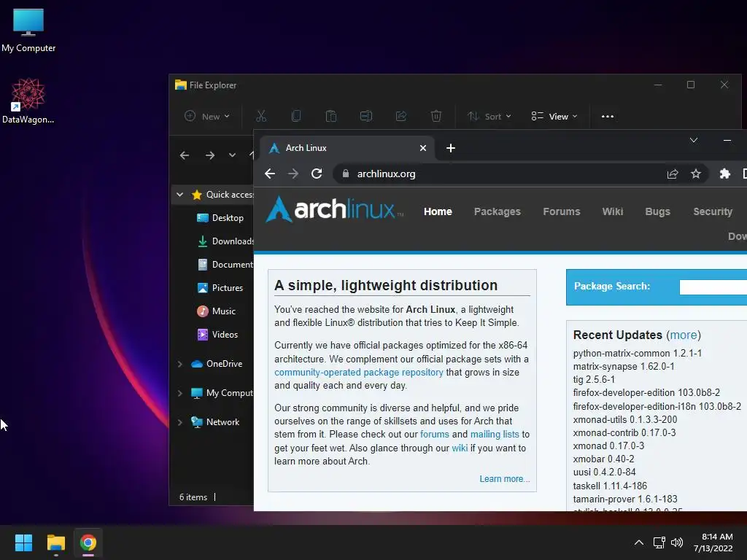Collapse the Quick access tree node
The image size is (747, 560).
179,194
